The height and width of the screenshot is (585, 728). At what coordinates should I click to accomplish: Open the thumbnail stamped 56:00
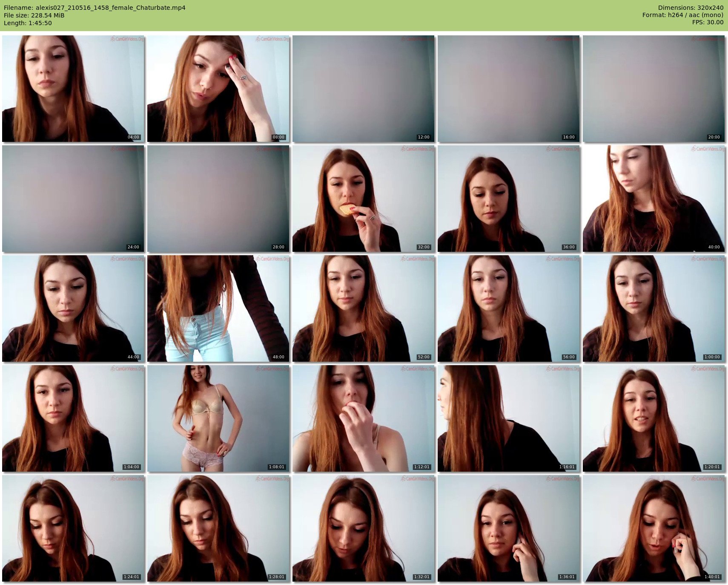(509, 308)
